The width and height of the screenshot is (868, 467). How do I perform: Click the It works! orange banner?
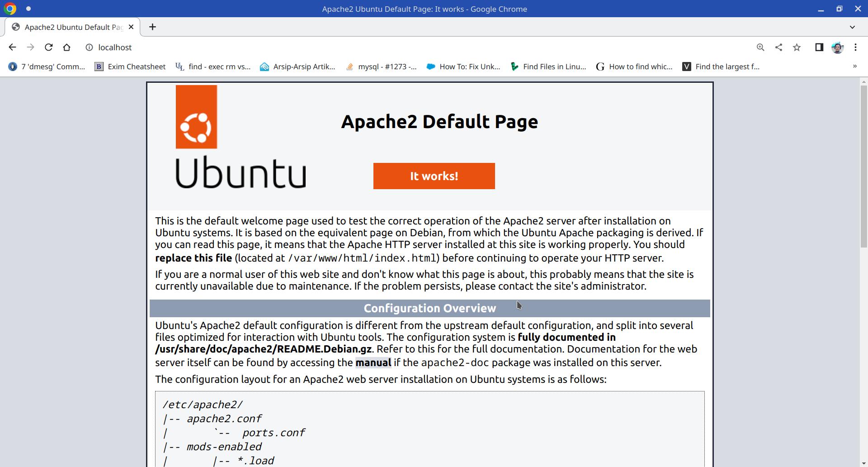click(434, 176)
